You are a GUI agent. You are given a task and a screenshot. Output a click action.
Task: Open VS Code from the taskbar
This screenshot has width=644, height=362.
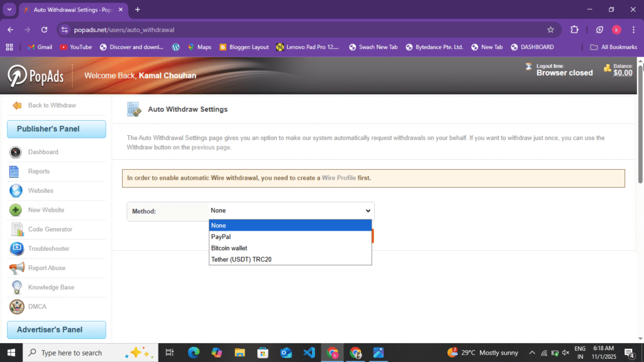click(309, 353)
